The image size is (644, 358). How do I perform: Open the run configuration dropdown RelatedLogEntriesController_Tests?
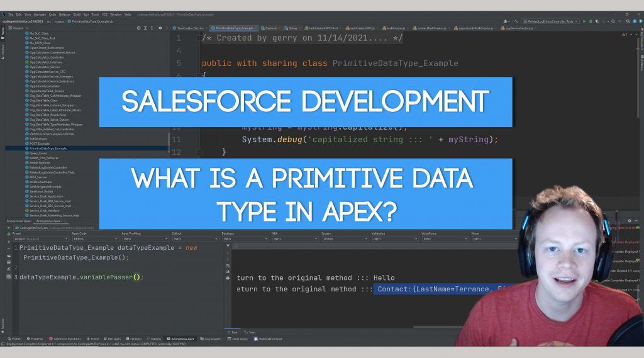(x=551, y=21)
